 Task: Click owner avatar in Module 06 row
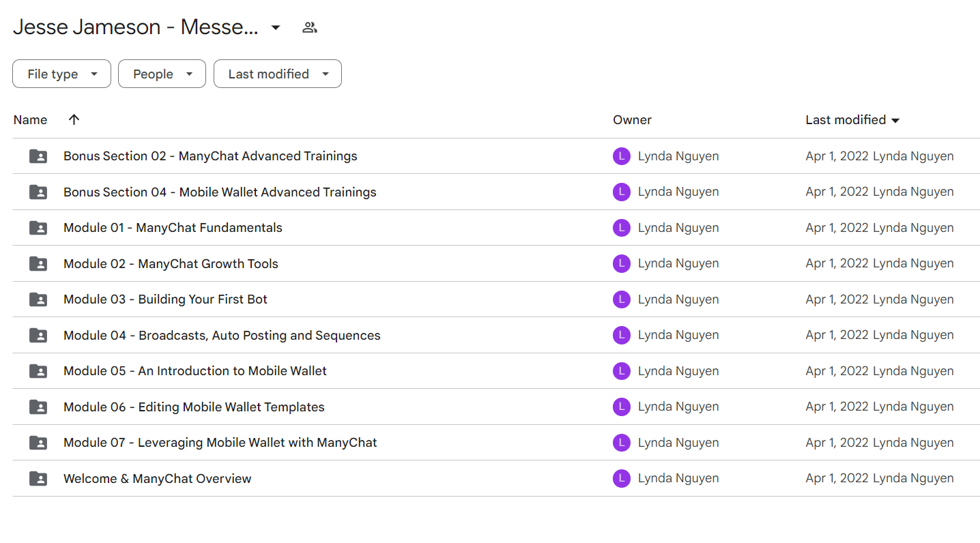coord(622,407)
